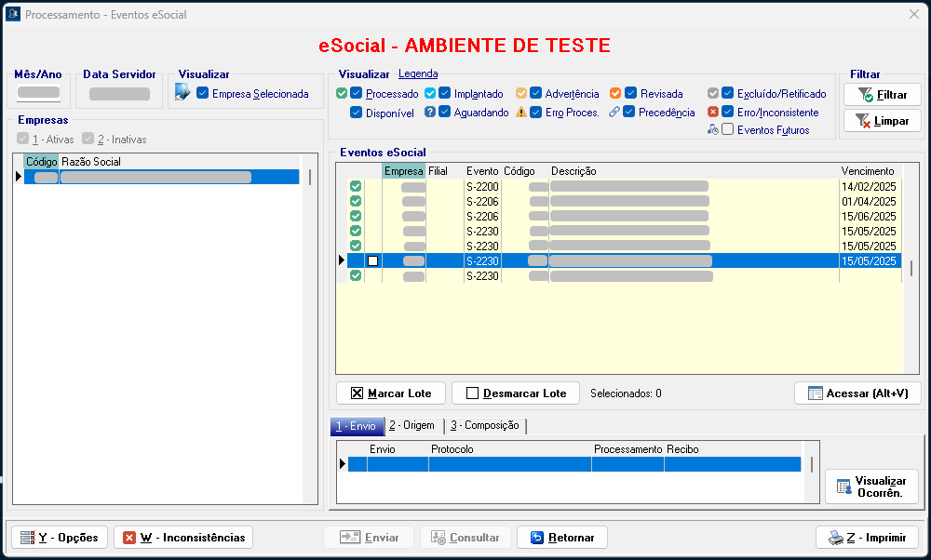Click the Filtrar funnel button
931x560 pixels.
[882, 95]
